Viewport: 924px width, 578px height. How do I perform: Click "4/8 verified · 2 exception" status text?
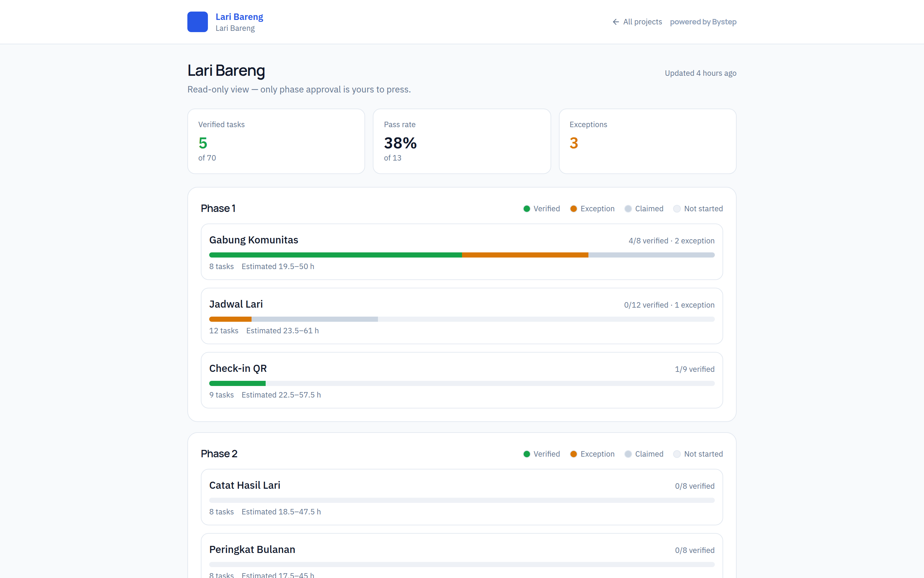tap(672, 241)
